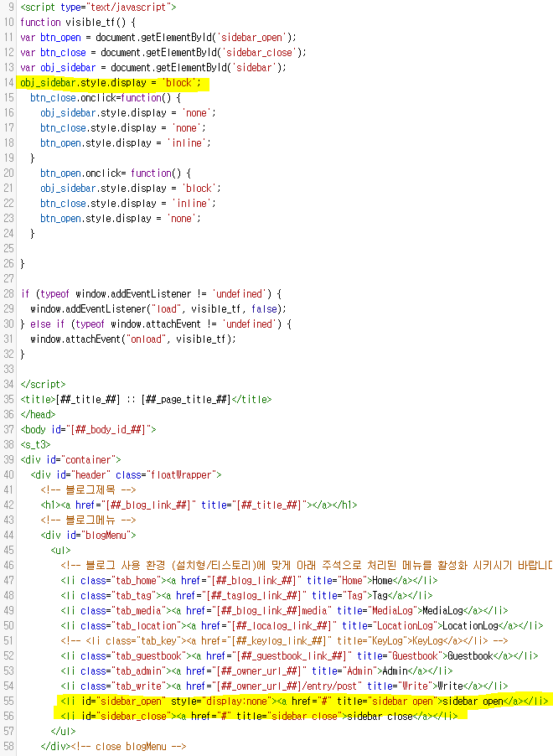The height and width of the screenshot is (756, 553).
Task: Click line number 28 in the gutter
Action: coord(8,293)
